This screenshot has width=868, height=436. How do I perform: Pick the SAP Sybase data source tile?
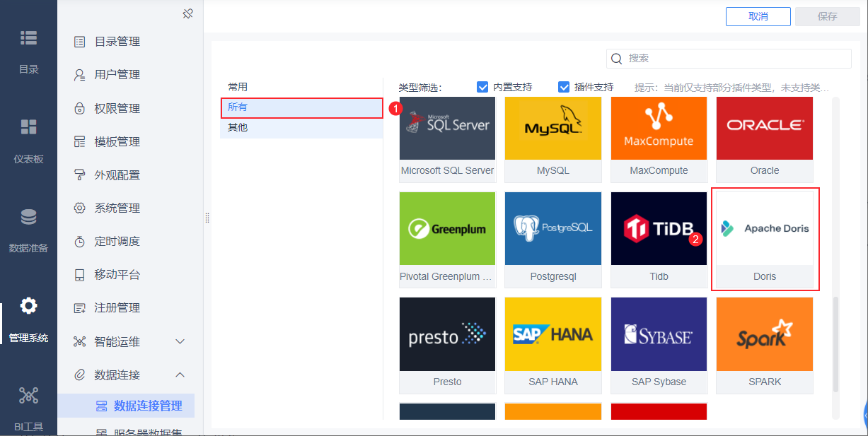tap(659, 345)
